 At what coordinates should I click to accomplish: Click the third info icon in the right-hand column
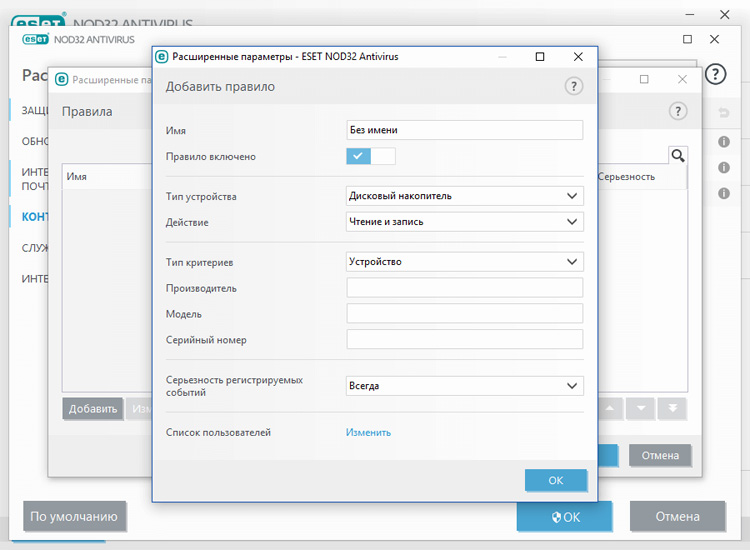click(x=724, y=193)
